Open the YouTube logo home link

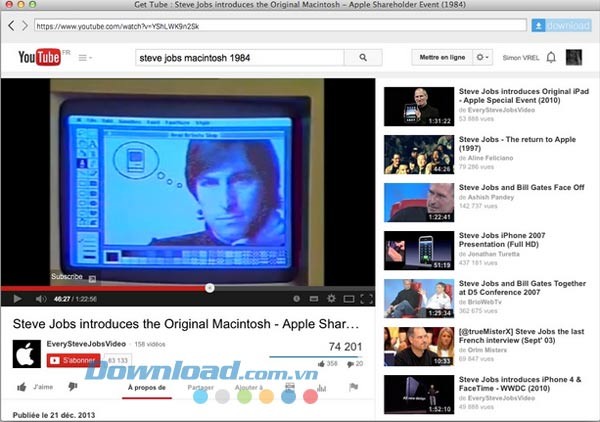point(39,57)
